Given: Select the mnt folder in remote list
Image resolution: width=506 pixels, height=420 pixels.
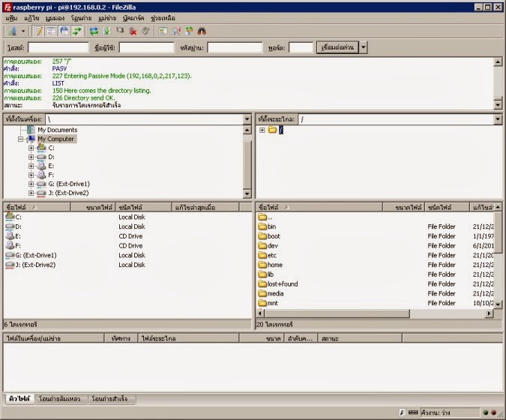Looking at the screenshot, I should tap(272, 303).
